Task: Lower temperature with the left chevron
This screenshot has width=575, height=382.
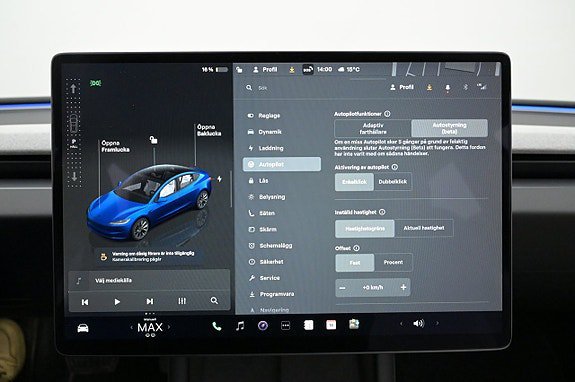Action: pos(131,327)
